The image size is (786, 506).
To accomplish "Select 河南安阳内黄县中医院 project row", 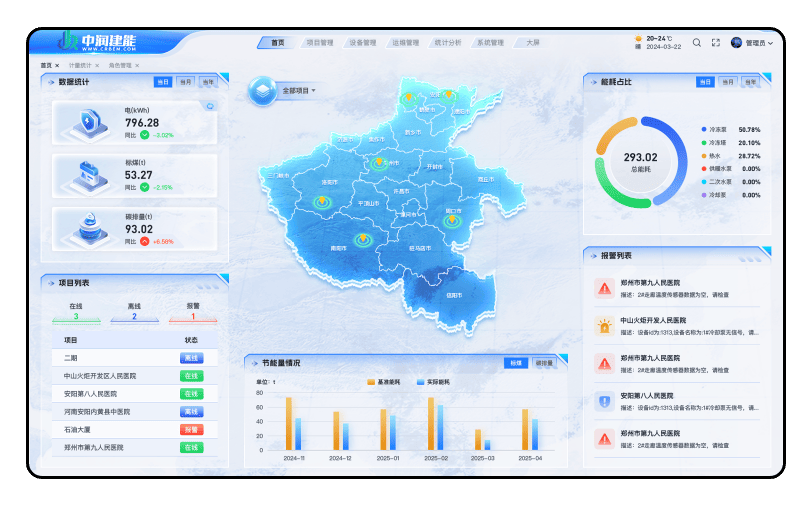I will pos(134,412).
